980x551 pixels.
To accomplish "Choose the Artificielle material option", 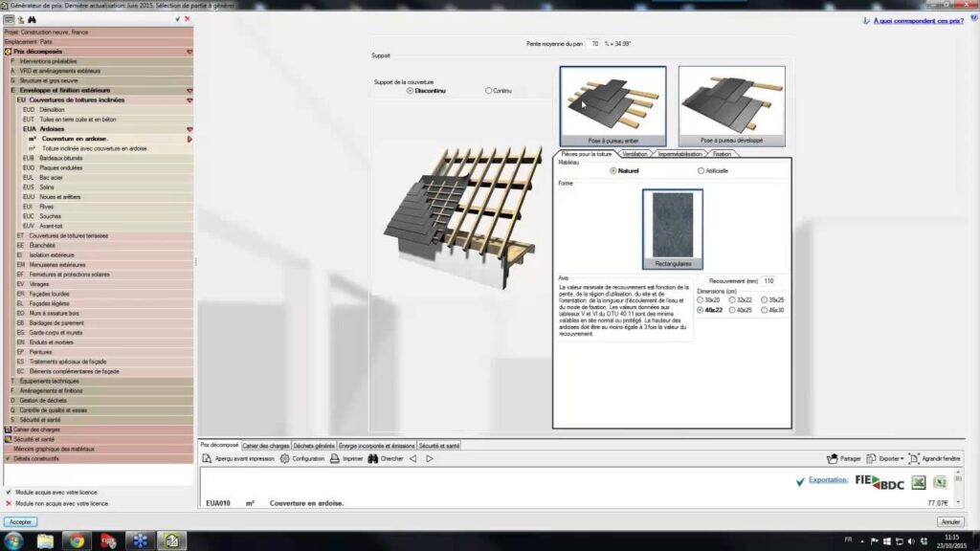I will (700, 170).
